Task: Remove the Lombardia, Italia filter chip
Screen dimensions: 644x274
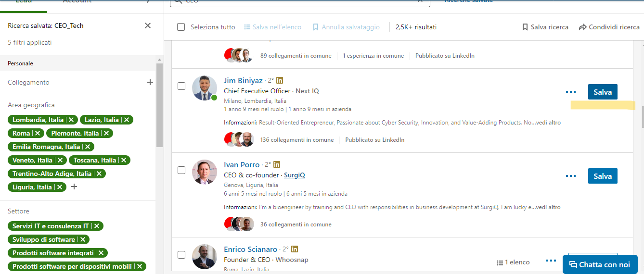Action: point(71,120)
